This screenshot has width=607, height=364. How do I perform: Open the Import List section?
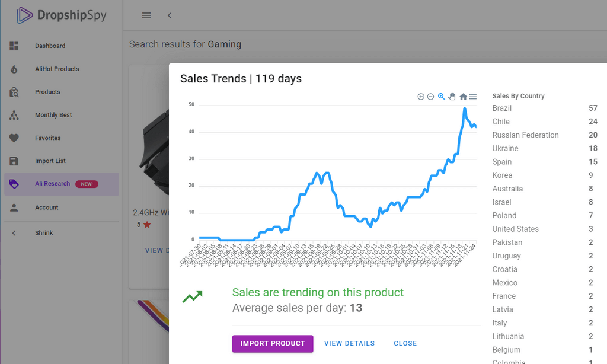49,161
